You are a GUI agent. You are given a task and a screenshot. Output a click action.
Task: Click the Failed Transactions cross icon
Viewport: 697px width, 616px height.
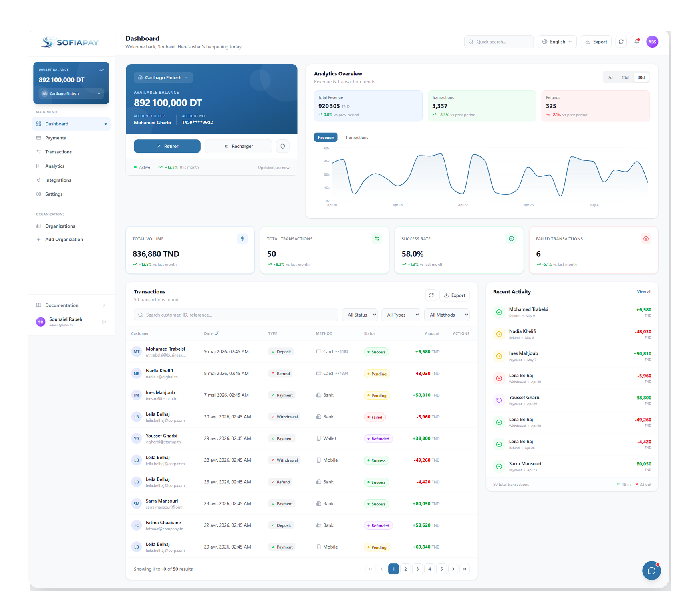click(646, 239)
